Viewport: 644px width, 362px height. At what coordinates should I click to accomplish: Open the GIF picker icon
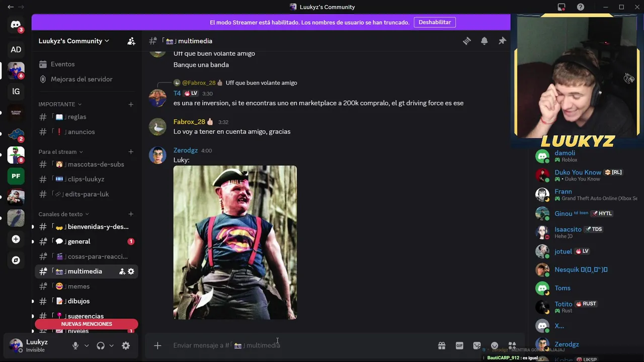(459, 345)
